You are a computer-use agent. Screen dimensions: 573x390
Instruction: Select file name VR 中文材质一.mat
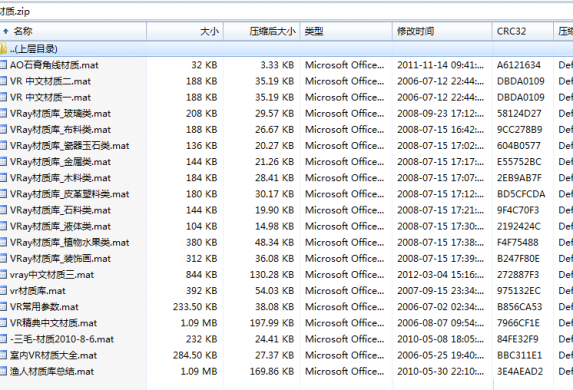click(50, 97)
